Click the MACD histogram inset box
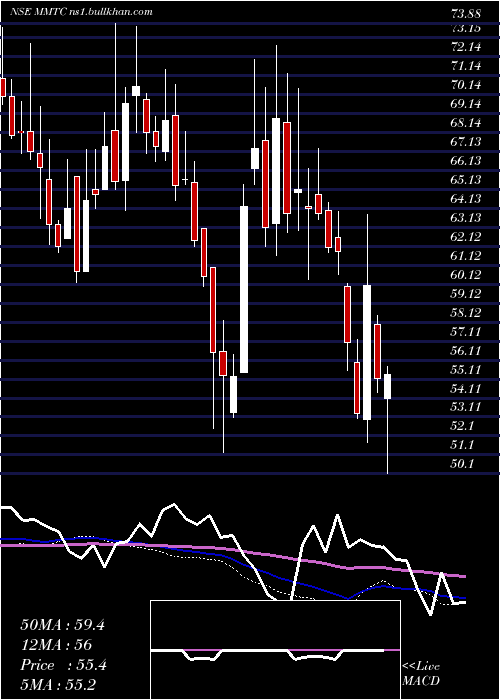This screenshot has width=500, height=700. coord(275,650)
